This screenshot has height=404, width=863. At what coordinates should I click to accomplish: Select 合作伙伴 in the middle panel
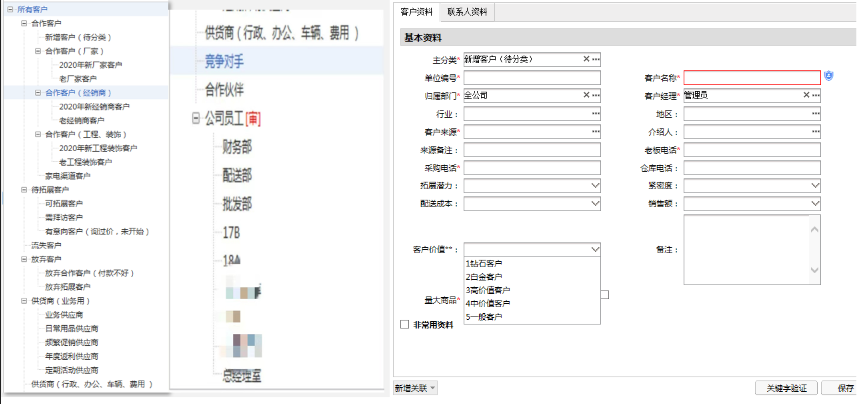tap(224, 90)
